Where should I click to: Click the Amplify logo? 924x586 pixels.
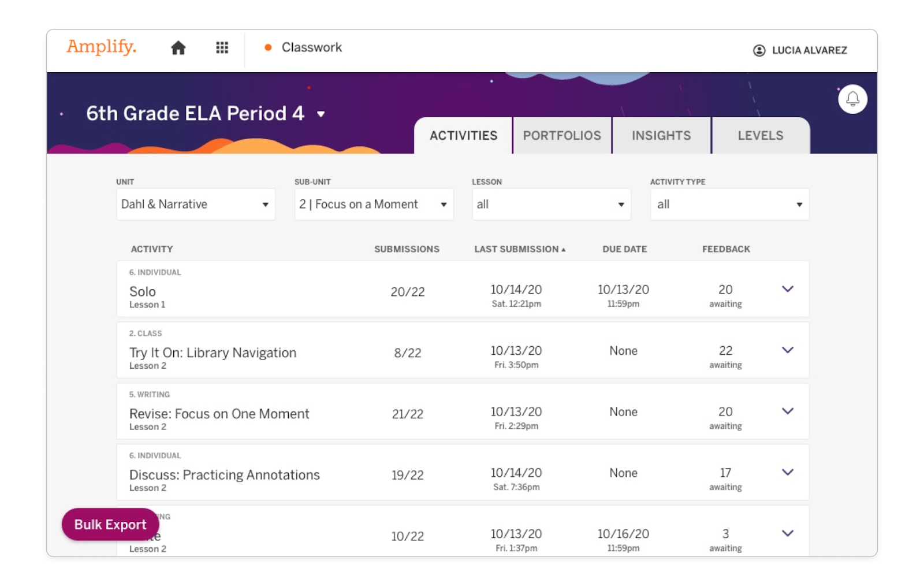click(101, 47)
